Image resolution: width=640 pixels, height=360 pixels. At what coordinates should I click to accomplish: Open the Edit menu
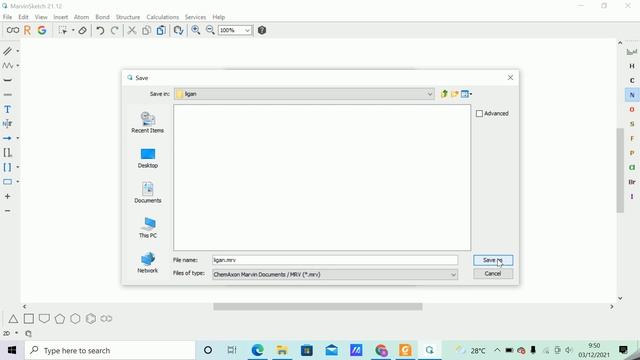(x=23, y=17)
